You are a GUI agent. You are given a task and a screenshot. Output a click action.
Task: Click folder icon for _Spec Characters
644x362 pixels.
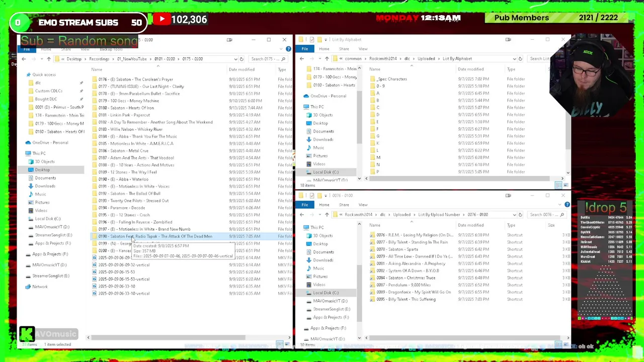point(373,79)
